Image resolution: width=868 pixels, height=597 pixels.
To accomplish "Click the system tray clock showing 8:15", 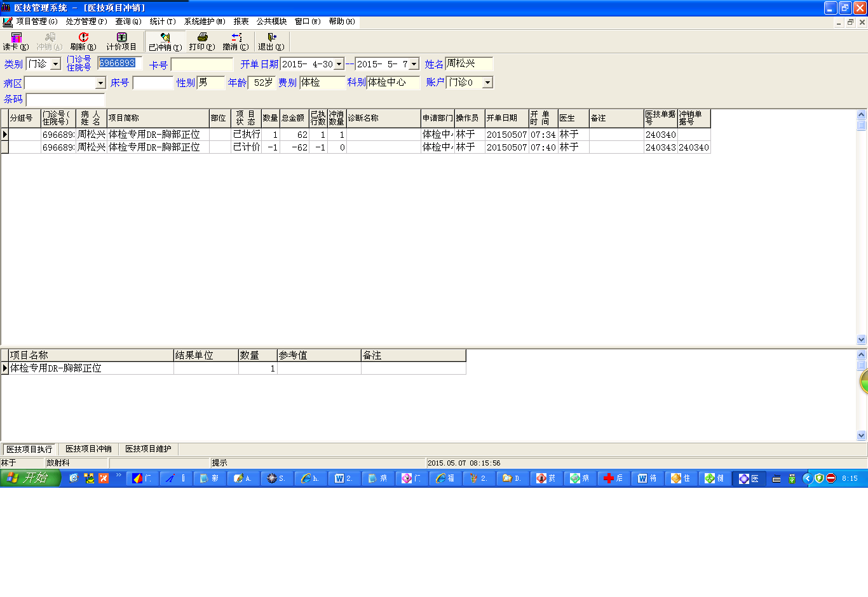I will [x=850, y=479].
